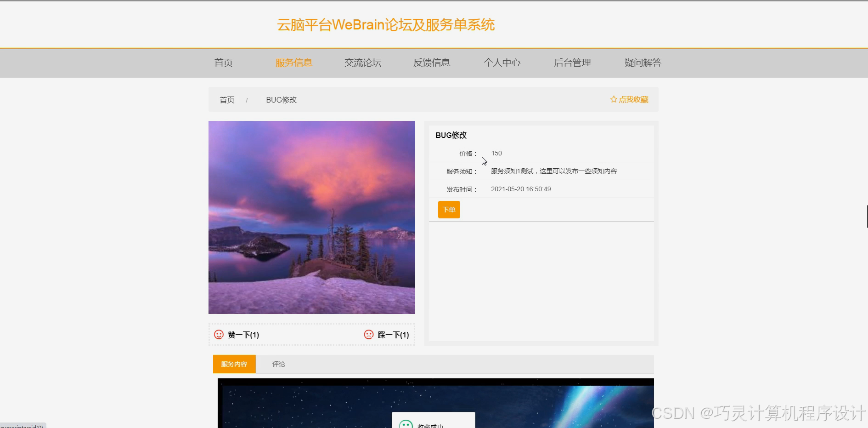Like the service by clicking 赞一下(1)
Viewport: 868px width, 428px height.
coord(243,335)
